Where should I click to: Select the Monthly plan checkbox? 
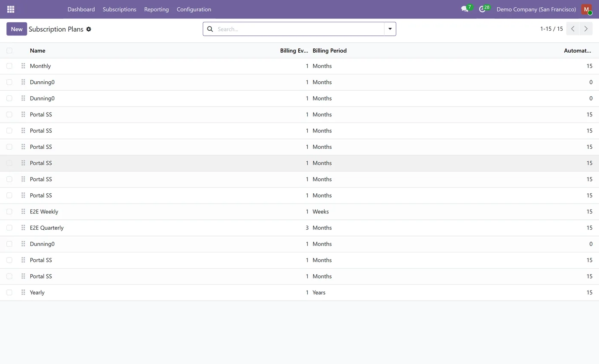pos(9,66)
